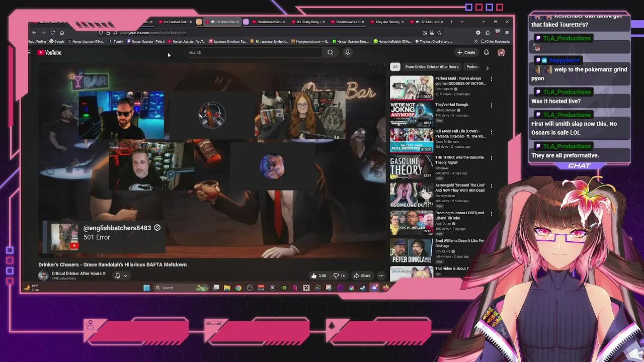Switch to the They Are Blaming browser tab
644x362 pixels.
pyautogui.click(x=387, y=22)
